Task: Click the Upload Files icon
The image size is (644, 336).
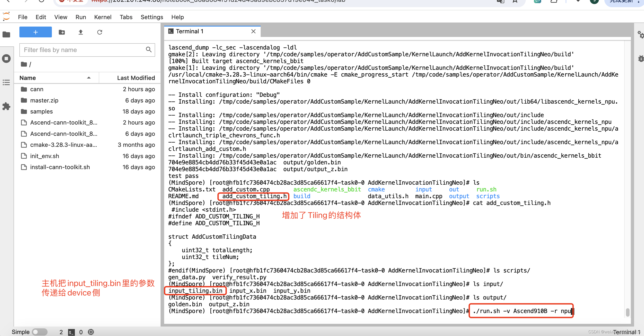Action: (80, 32)
